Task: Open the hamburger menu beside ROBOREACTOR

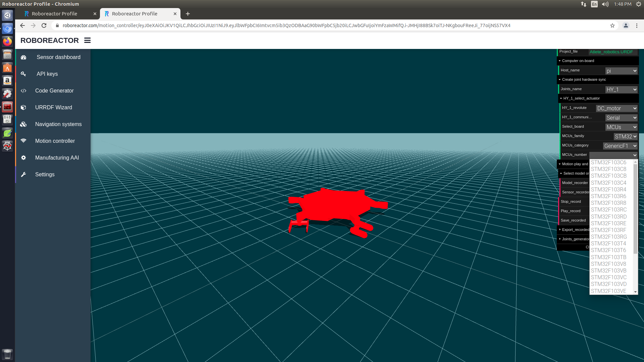Action: [x=88, y=40]
